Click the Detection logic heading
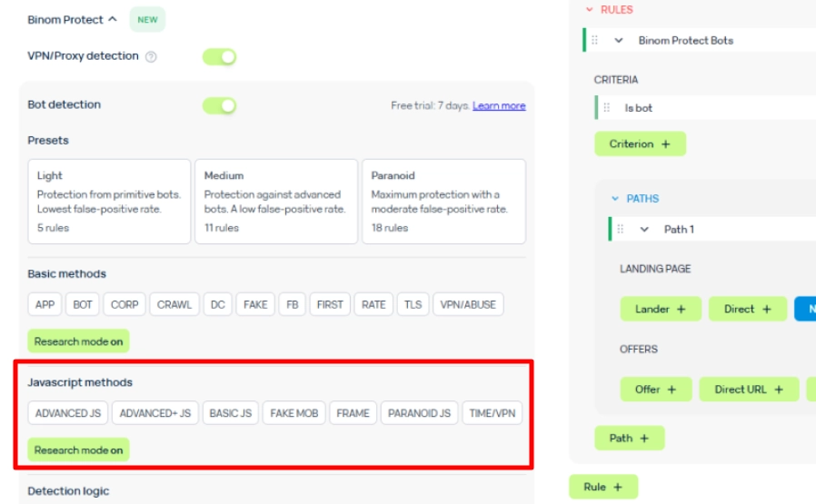The image size is (816, 504). [x=68, y=490]
